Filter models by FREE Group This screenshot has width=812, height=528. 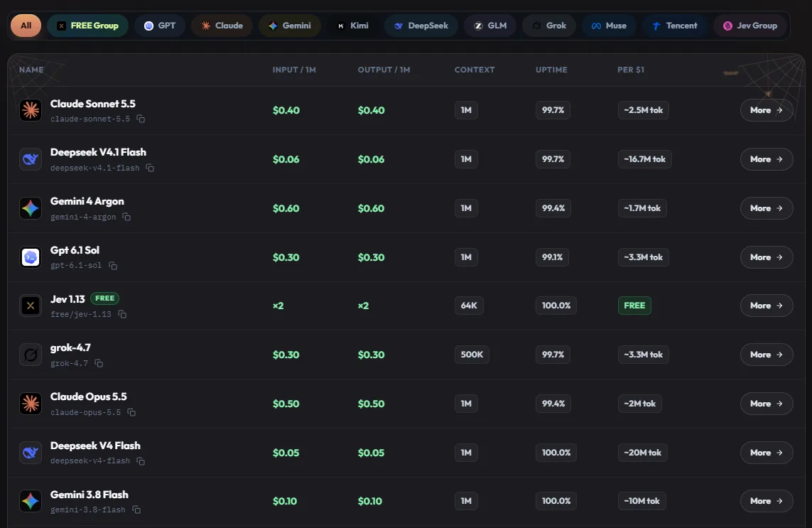tap(87, 26)
